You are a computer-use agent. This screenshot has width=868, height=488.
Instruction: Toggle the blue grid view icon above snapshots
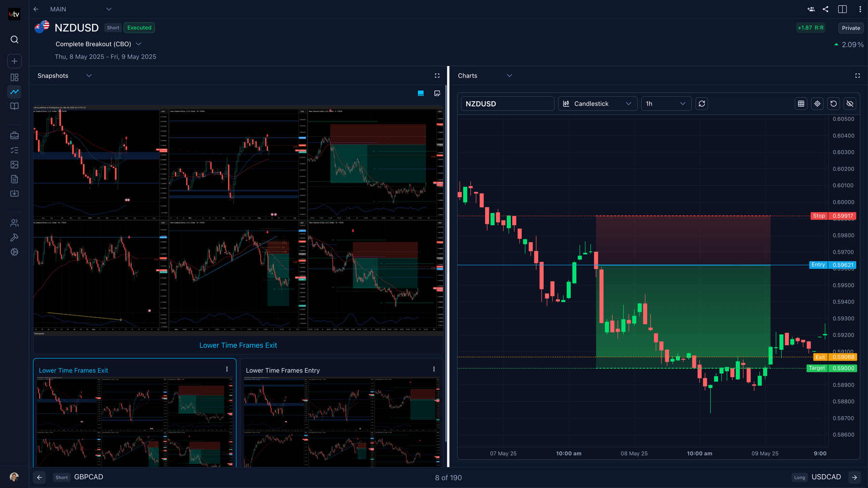pyautogui.click(x=420, y=93)
